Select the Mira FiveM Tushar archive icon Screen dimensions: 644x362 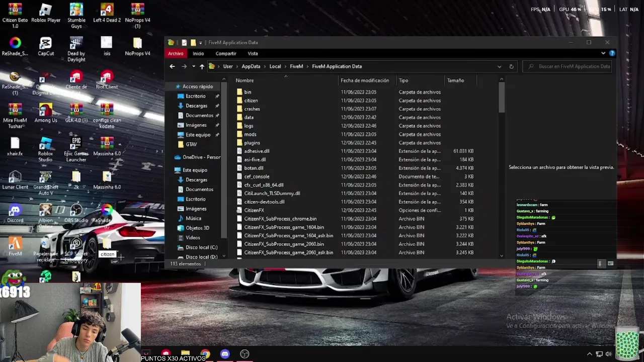[15, 116]
